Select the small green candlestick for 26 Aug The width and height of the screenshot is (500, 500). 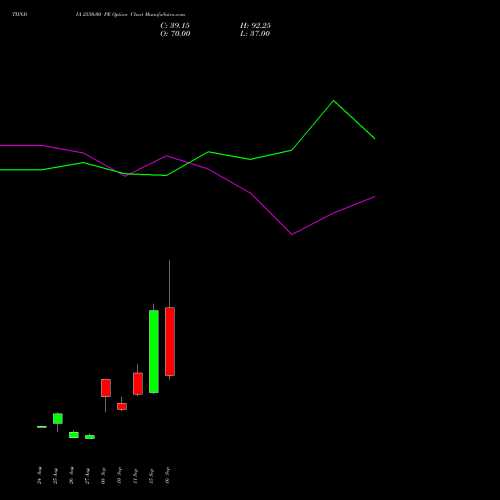[74, 435]
